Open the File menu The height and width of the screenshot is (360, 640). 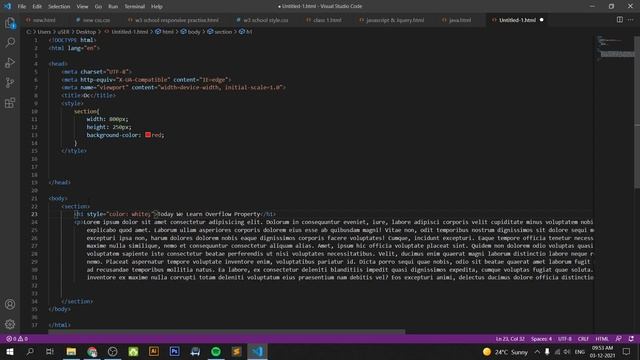tap(22, 7)
